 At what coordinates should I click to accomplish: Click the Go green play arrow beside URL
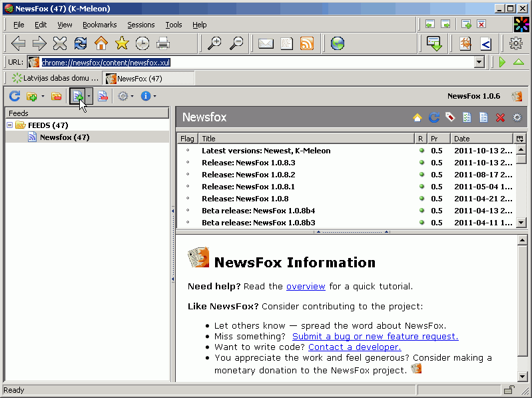503,62
